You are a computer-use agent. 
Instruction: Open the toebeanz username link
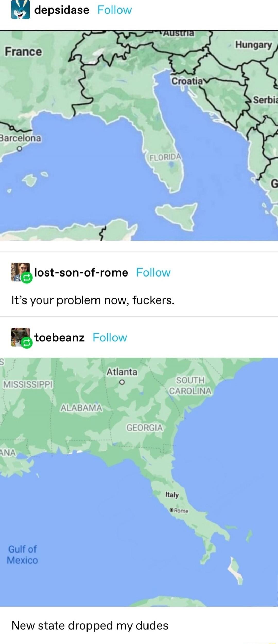(59, 338)
